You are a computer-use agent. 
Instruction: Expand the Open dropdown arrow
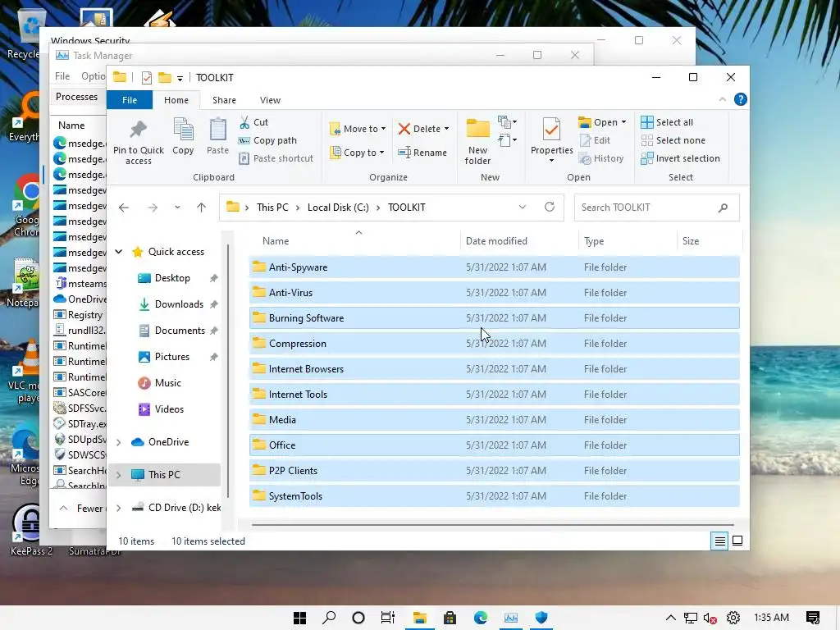[x=623, y=123]
